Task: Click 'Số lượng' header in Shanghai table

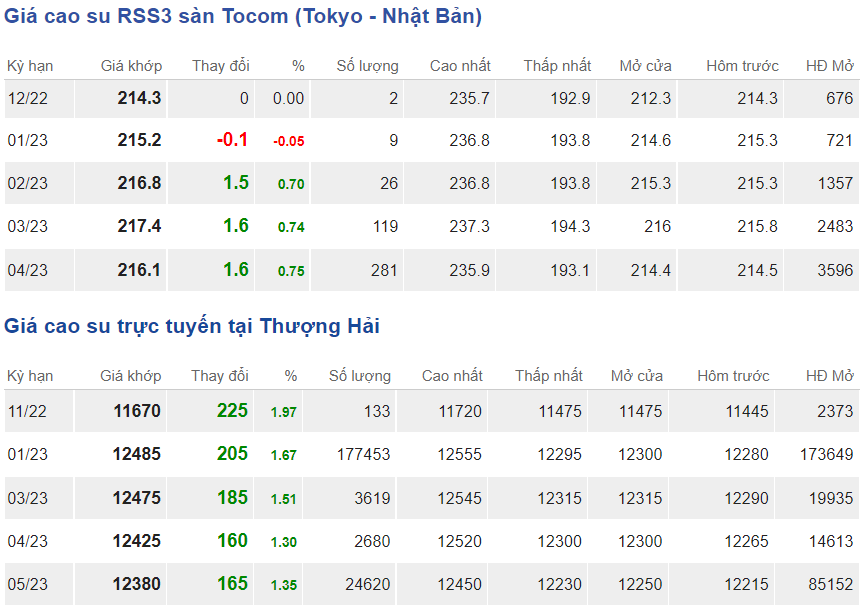Action: coord(360,376)
